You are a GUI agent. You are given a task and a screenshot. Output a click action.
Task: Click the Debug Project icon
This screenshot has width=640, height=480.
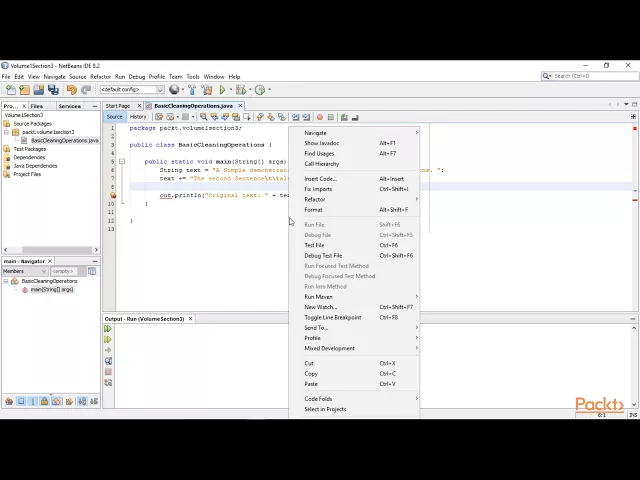[241, 89]
